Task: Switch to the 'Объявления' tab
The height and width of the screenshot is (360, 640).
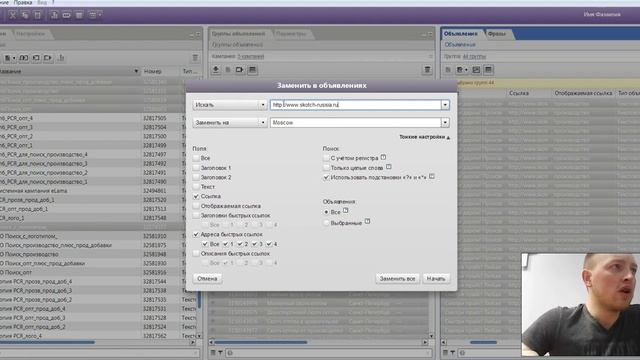Action: coord(460,34)
